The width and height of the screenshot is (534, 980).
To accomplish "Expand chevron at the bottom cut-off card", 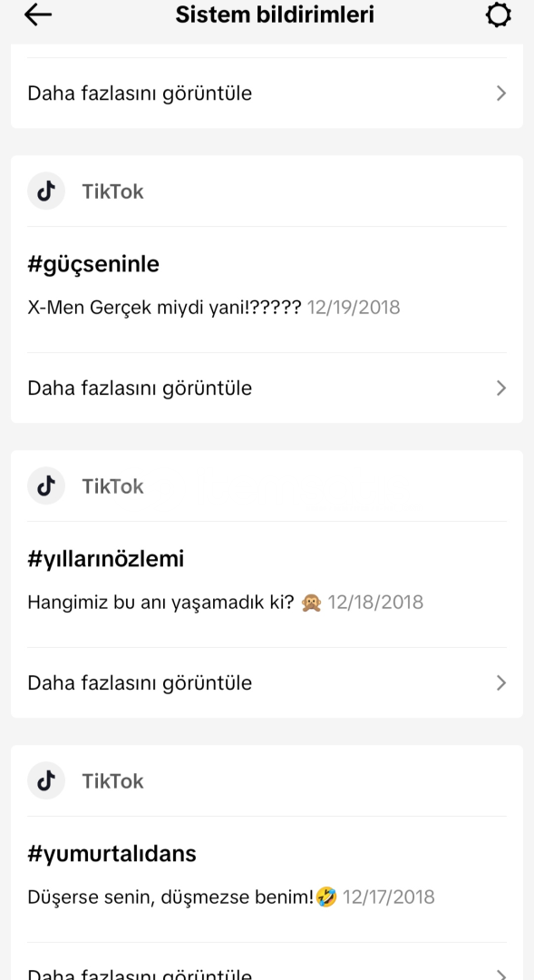I will click(x=500, y=974).
